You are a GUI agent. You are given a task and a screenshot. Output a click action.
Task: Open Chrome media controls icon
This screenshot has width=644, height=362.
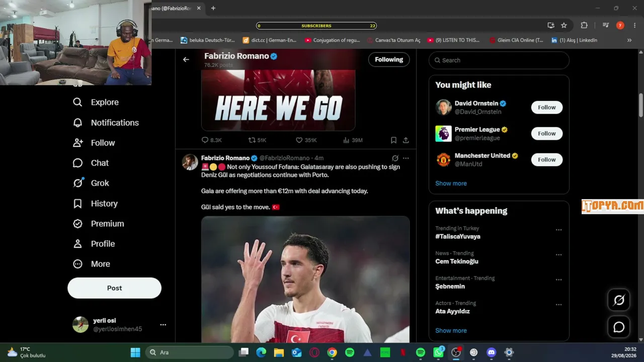606,25
